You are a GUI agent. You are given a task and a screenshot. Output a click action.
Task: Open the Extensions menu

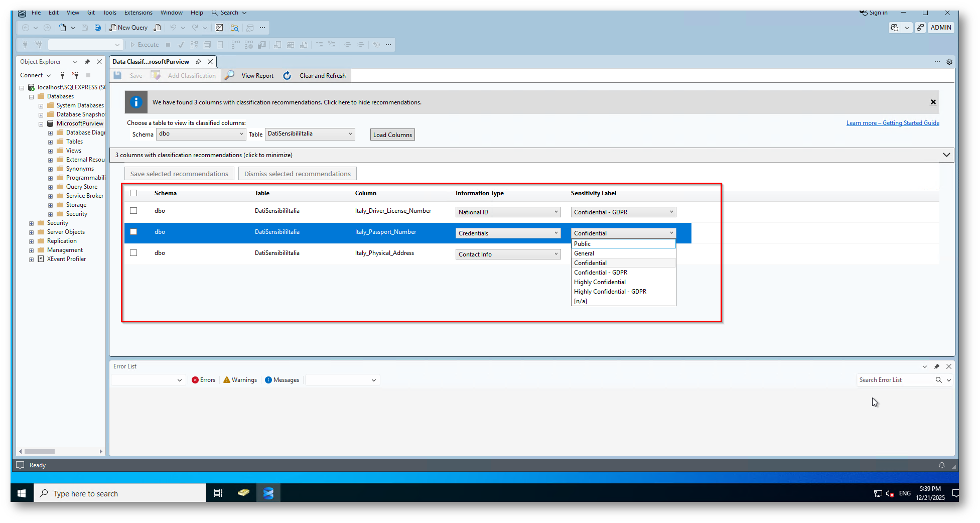coord(138,13)
